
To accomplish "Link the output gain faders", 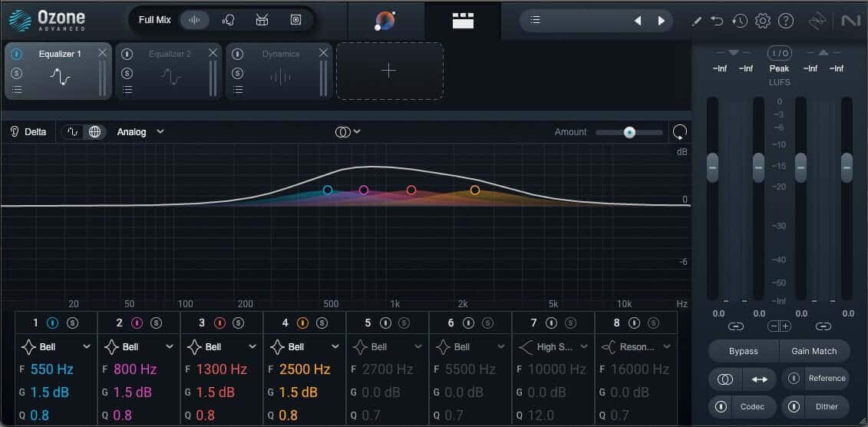I will pyautogui.click(x=823, y=326).
